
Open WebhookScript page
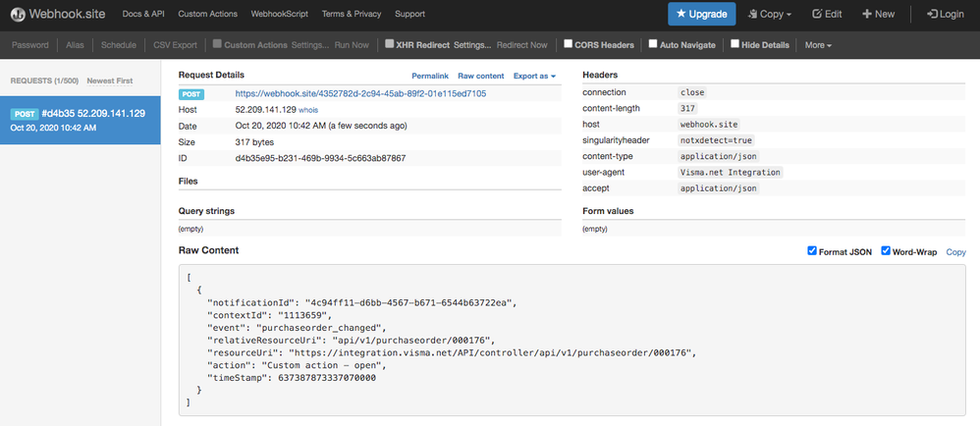pos(280,14)
